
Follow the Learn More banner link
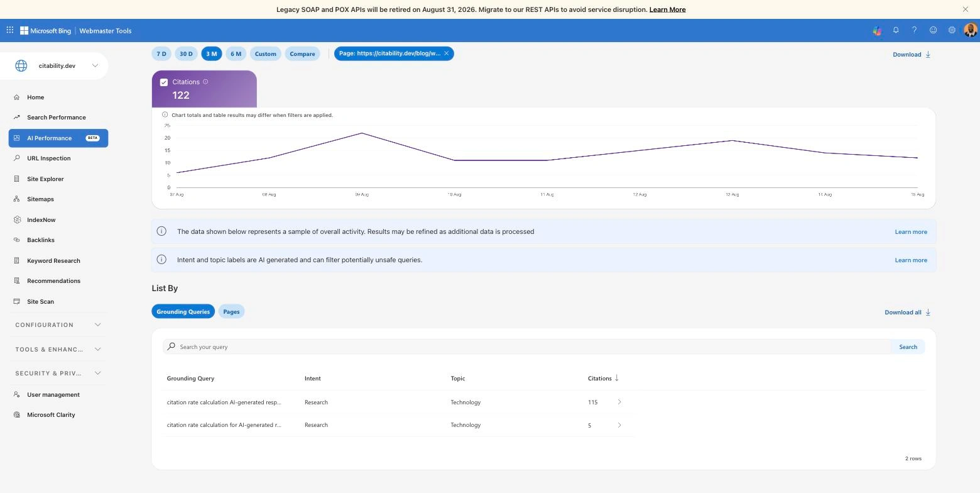click(x=667, y=9)
